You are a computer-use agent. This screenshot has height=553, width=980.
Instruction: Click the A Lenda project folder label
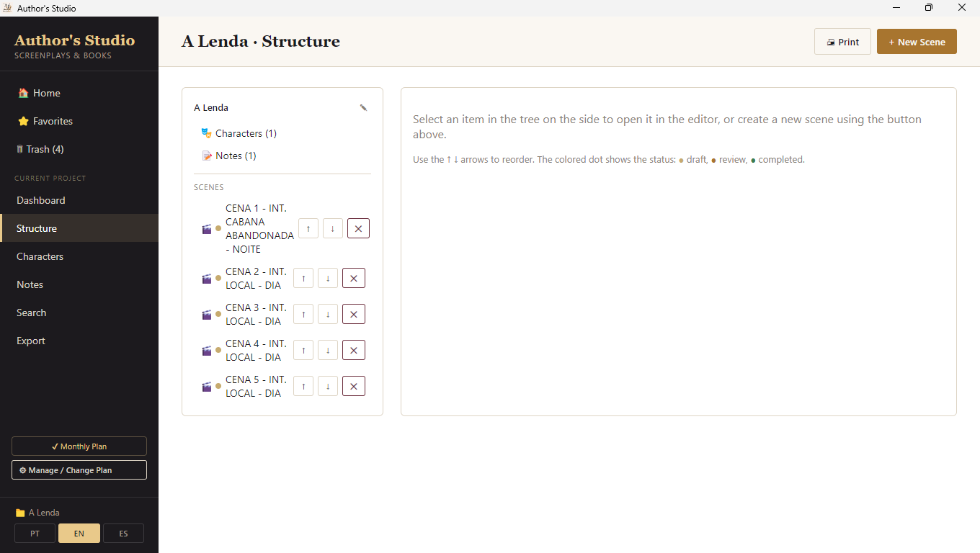37,513
